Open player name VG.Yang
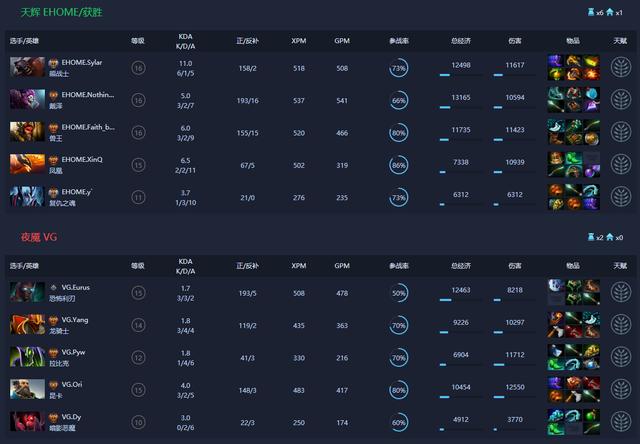Viewport: 640px width, 444px height. tap(75, 320)
